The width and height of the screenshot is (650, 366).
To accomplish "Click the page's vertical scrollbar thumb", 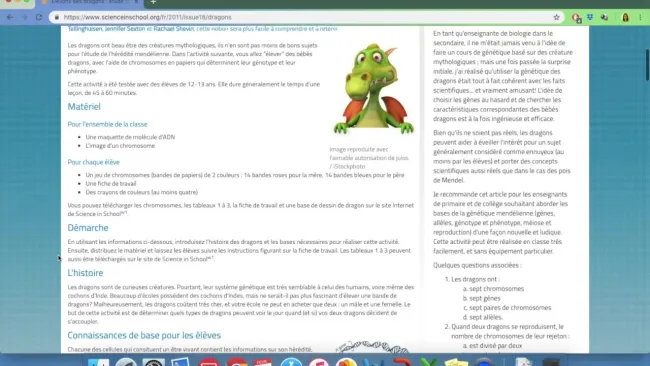I will click(647, 65).
